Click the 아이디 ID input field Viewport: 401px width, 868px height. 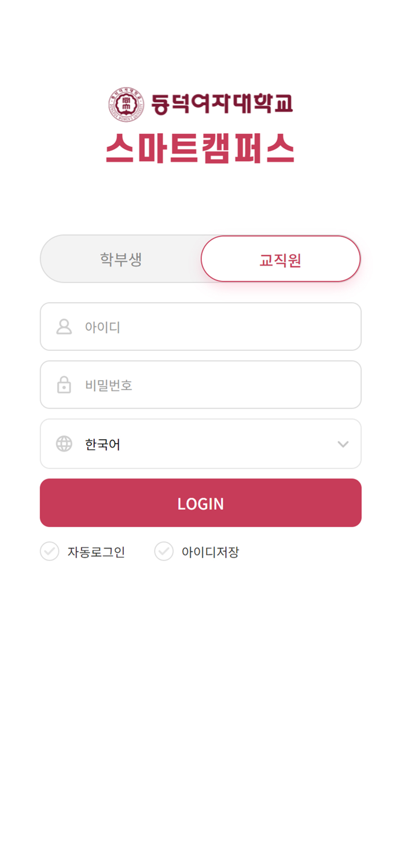[200, 326]
